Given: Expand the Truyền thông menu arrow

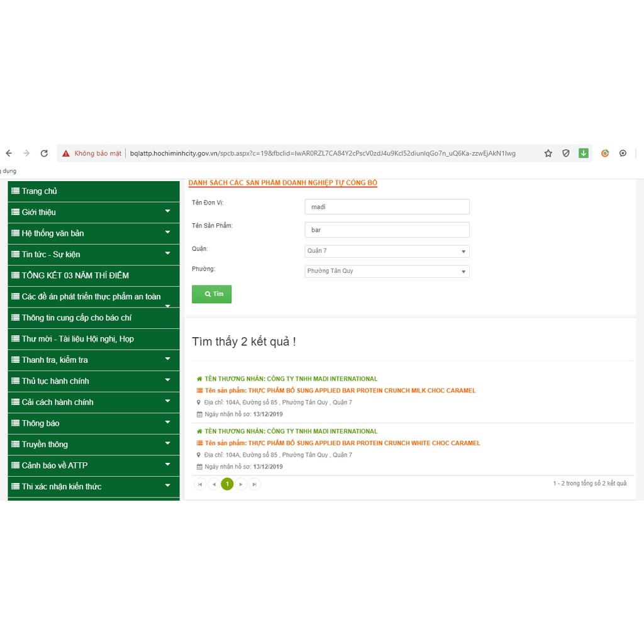Looking at the screenshot, I should point(167,443).
